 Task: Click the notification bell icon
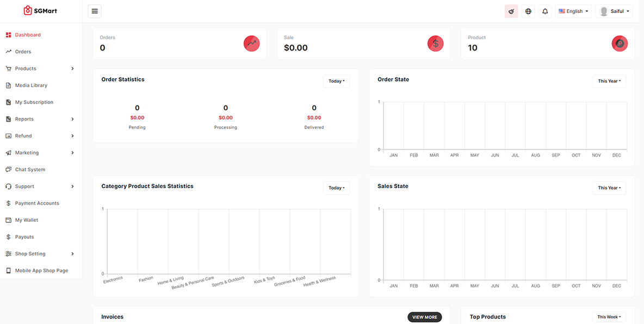coord(545,11)
